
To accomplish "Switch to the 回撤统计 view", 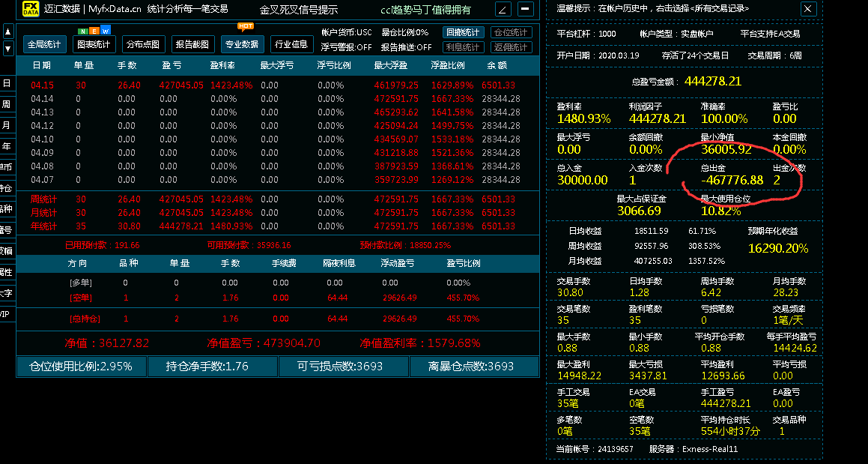I will coord(462,32).
